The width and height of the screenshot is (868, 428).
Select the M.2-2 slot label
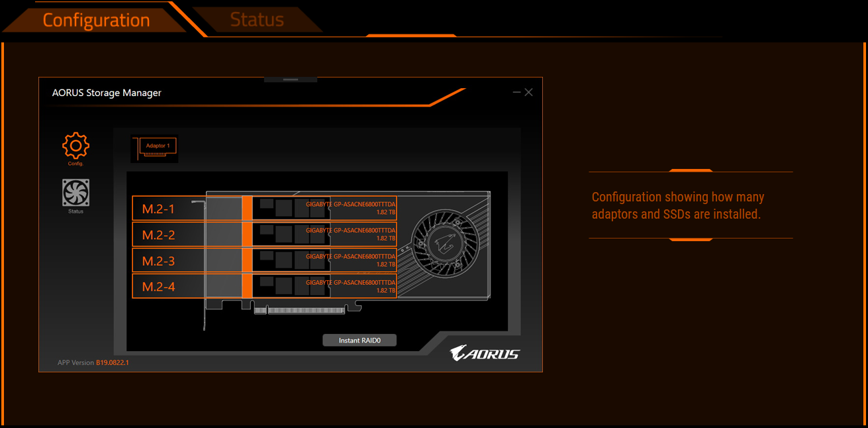(159, 235)
